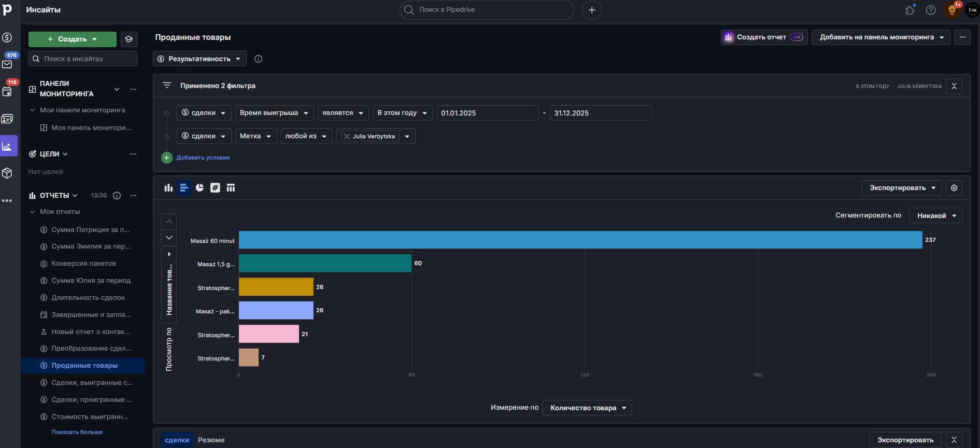This screenshot has height=448, width=980.
Task: Click the Добавить условие link
Action: (x=203, y=157)
